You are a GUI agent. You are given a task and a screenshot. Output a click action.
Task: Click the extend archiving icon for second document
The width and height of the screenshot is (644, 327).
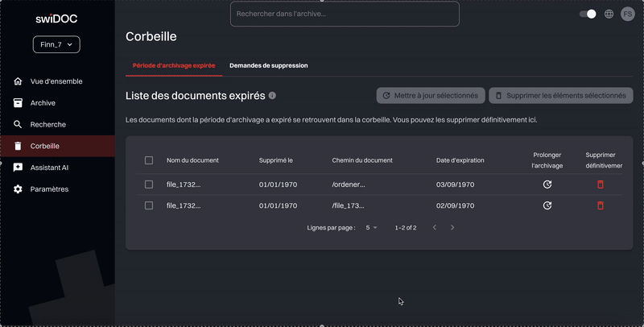(x=547, y=205)
